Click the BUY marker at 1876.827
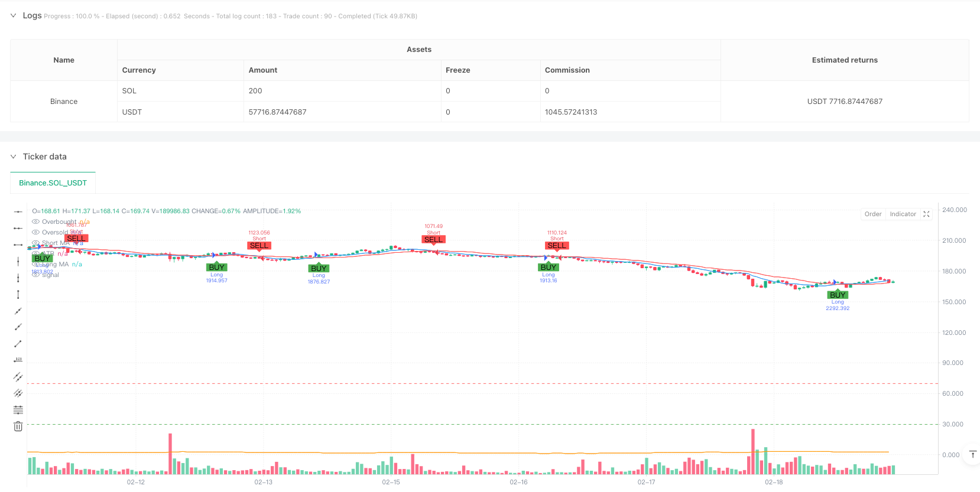The width and height of the screenshot is (980, 492). click(x=319, y=269)
